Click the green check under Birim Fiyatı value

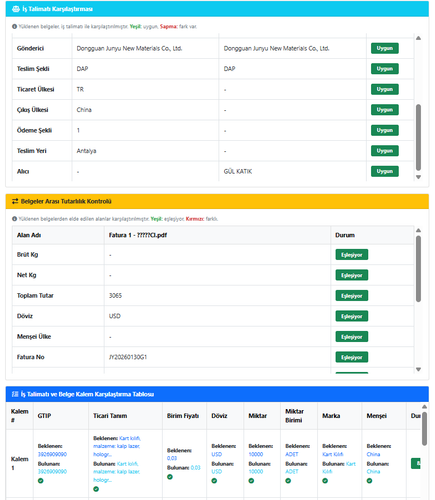pos(170,477)
